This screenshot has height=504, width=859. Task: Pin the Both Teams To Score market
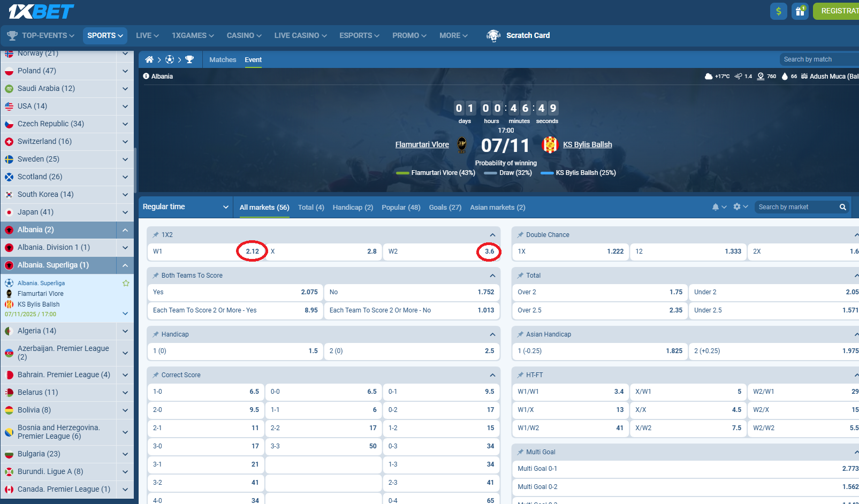click(x=156, y=276)
